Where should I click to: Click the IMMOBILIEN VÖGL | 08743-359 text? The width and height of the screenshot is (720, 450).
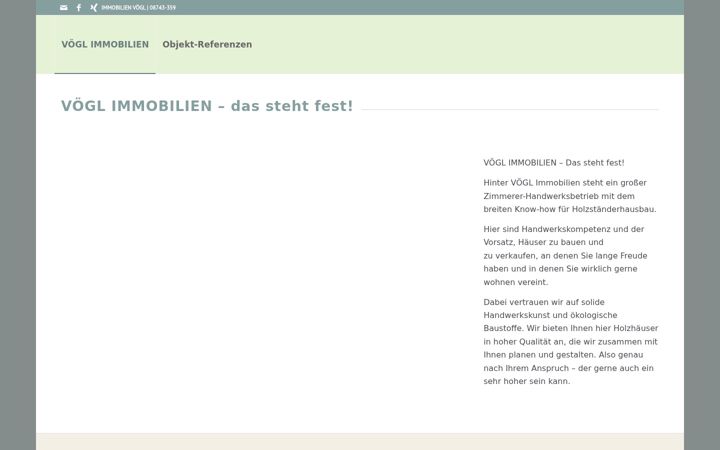coord(139,7)
